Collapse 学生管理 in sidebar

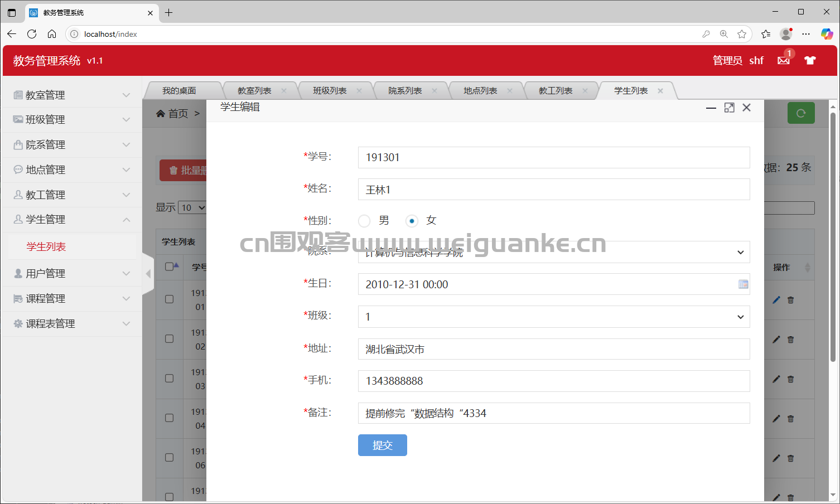[72, 219]
